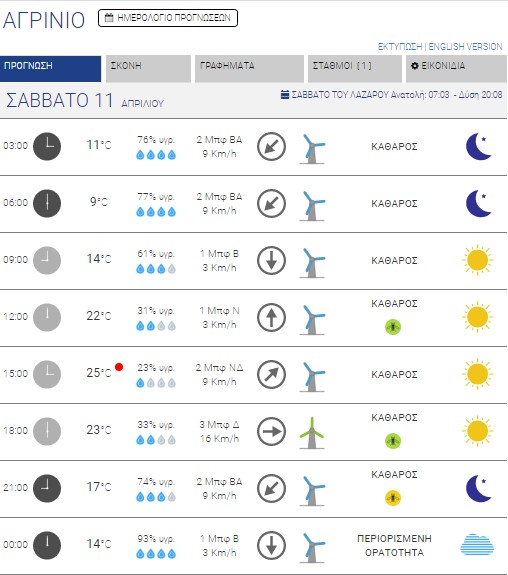Select the ΣΚΟΝΗ tab
Image resolution: width=508 pixels, height=575 pixels.
148,69
